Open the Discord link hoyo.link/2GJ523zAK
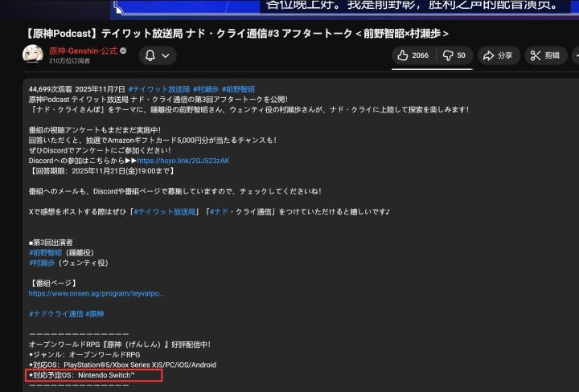This screenshot has width=579, height=392. [183, 161]
